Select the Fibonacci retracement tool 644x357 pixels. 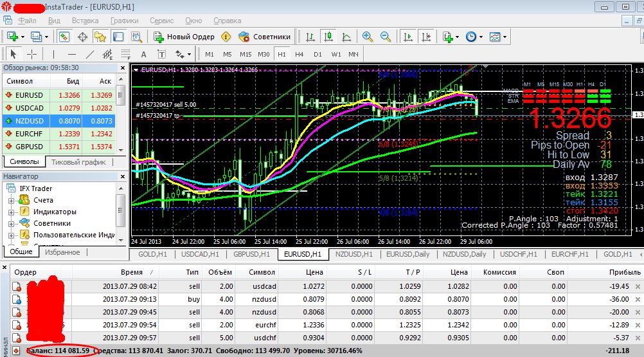point(125,54)
